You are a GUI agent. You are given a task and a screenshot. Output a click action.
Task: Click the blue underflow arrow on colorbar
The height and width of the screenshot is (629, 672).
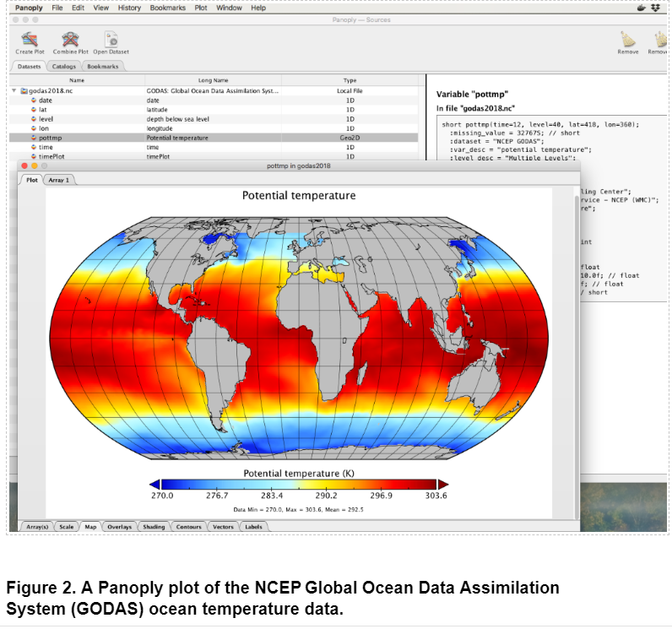coord(154,485)
